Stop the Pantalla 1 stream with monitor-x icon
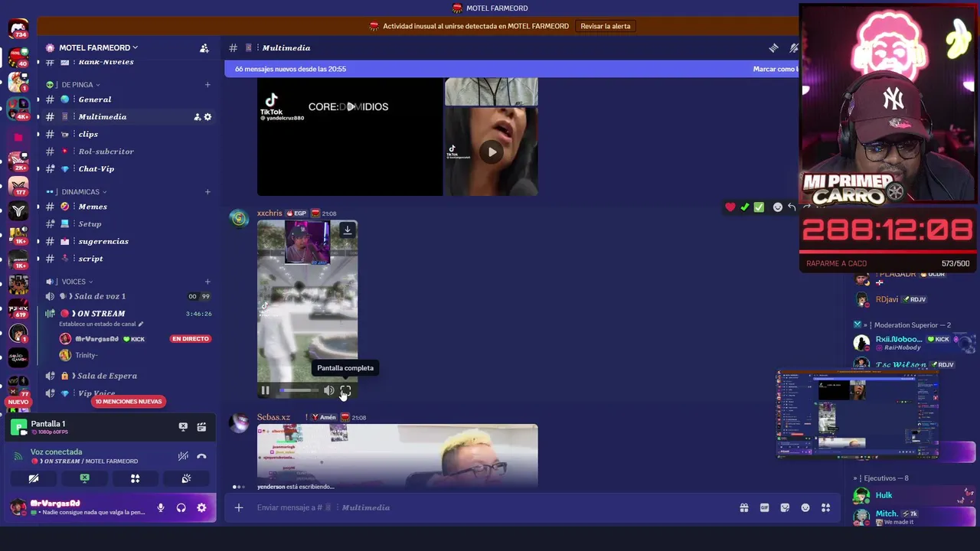This screenshot has height=551, width=980. [183, 427]
